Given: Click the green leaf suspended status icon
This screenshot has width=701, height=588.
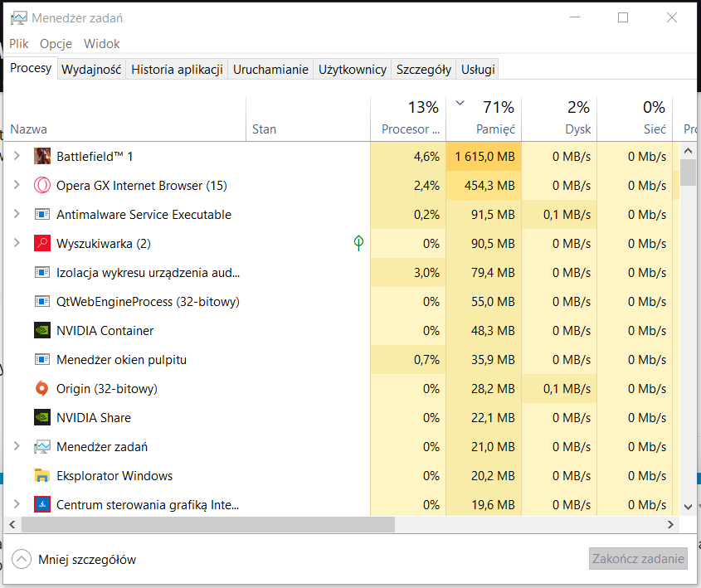Looking at the screenshot, I should coord(358,243).
